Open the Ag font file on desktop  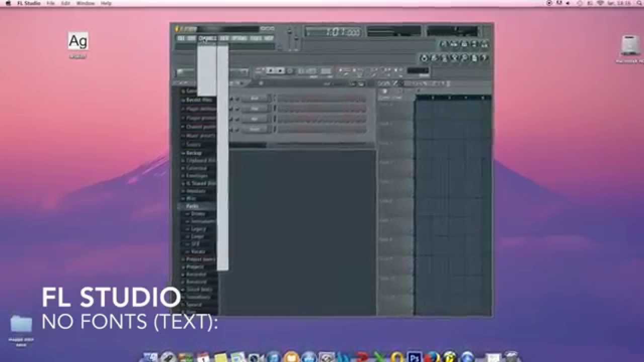pyautogui.click(x=78, y=41)
